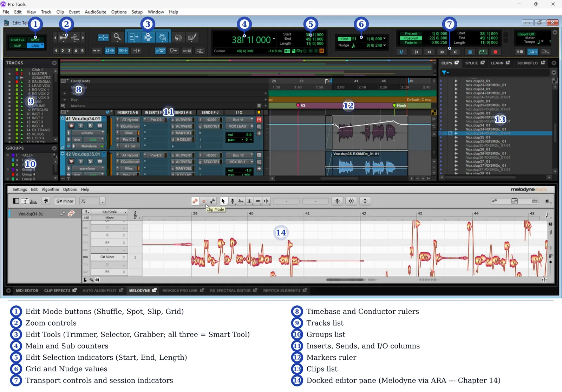Screen dimensions: 562x392
Task: Toggle the Metronome click button
Action: point(533,52)
